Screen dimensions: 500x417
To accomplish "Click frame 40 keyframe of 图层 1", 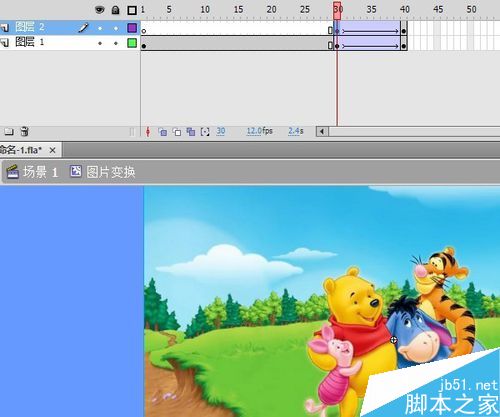I will pos(404,46).
